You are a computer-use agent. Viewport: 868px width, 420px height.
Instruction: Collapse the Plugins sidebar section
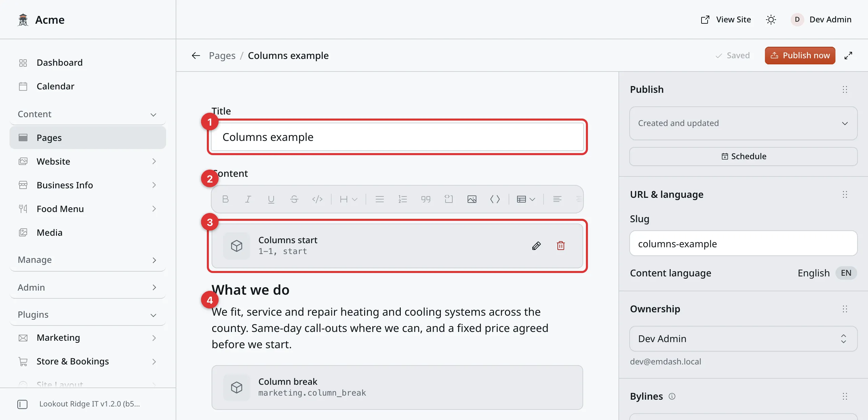[x=87, y=315]
